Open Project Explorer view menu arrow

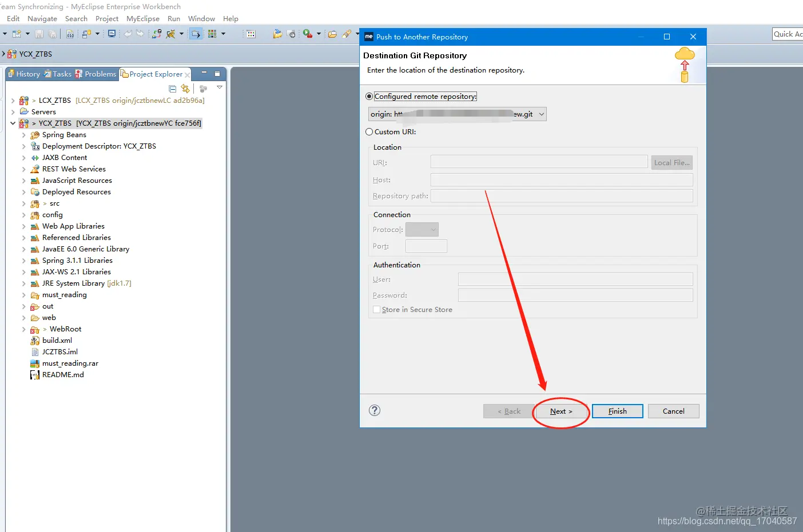click(x=220, y=87)
